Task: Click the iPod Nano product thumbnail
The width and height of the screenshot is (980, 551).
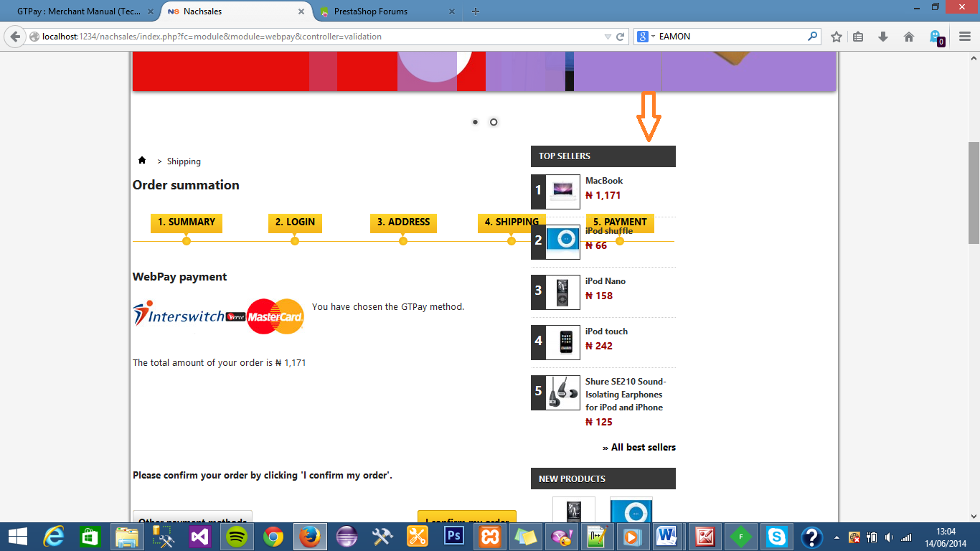Action: click(562, 292)
